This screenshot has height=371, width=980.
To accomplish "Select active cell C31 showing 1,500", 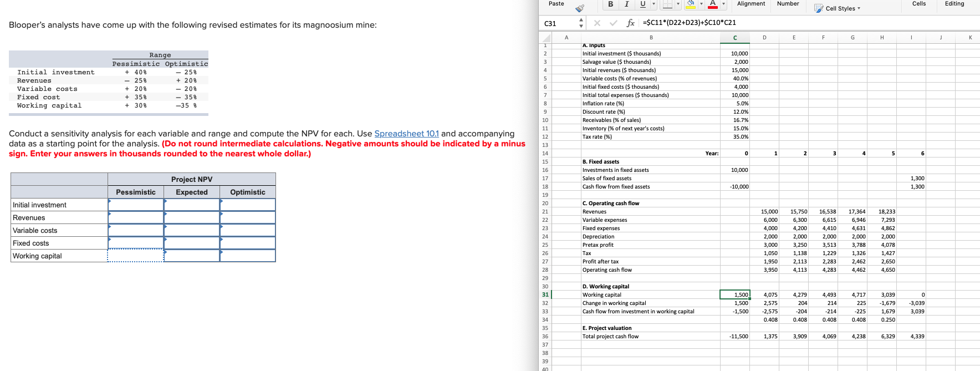I will point(735,294).
